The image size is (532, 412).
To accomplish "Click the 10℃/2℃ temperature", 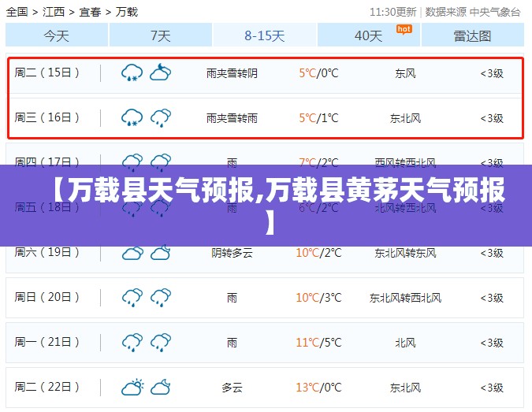I will 318,253.
